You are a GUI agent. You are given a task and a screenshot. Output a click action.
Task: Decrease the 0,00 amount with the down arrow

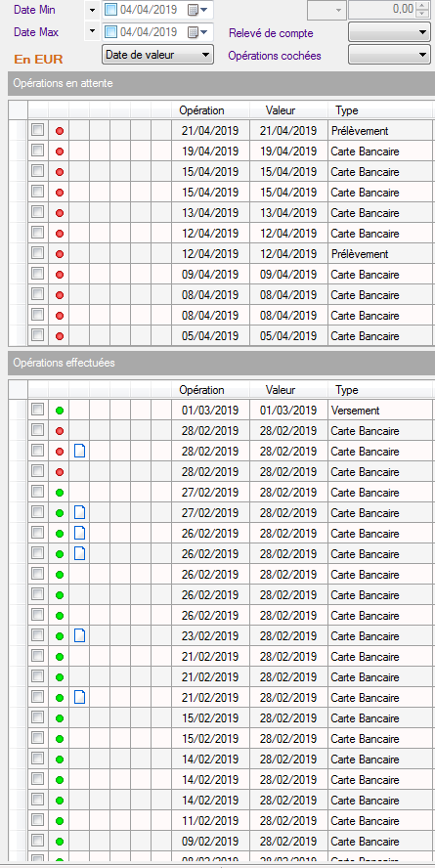click(423, 14)
